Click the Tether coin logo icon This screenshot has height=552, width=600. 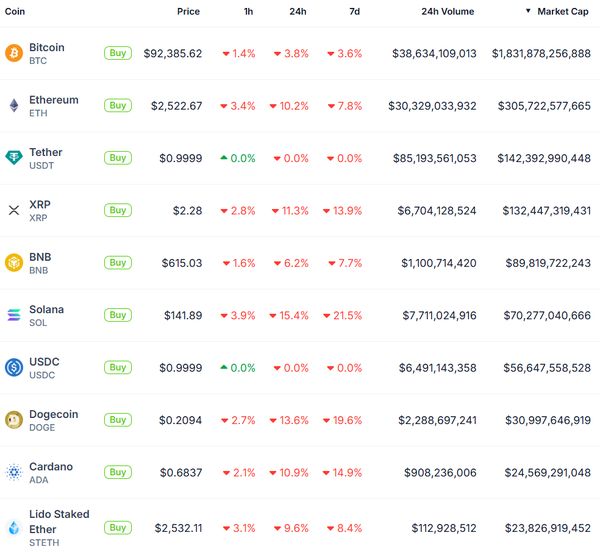click(14, 158)
